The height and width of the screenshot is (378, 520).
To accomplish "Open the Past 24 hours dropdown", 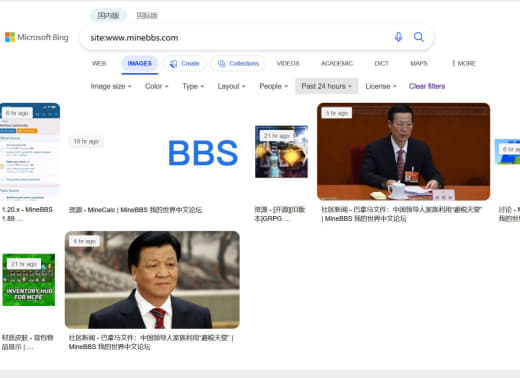I will (327, 86).
